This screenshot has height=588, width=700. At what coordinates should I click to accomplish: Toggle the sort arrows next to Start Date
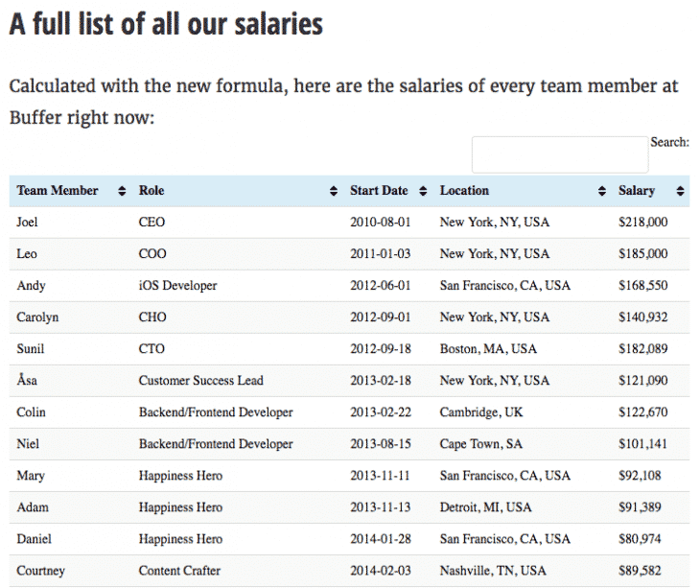coord(422,191)
